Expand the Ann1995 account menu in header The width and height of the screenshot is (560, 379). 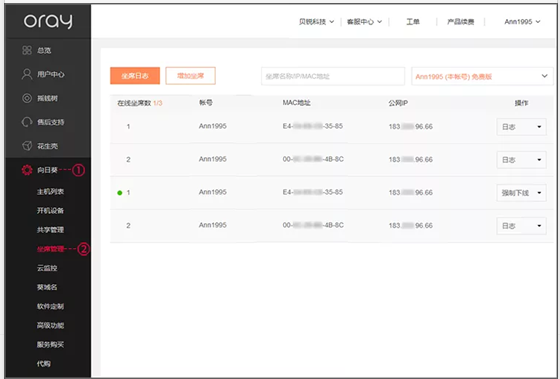pyautogui.click(x=522, y=22)
